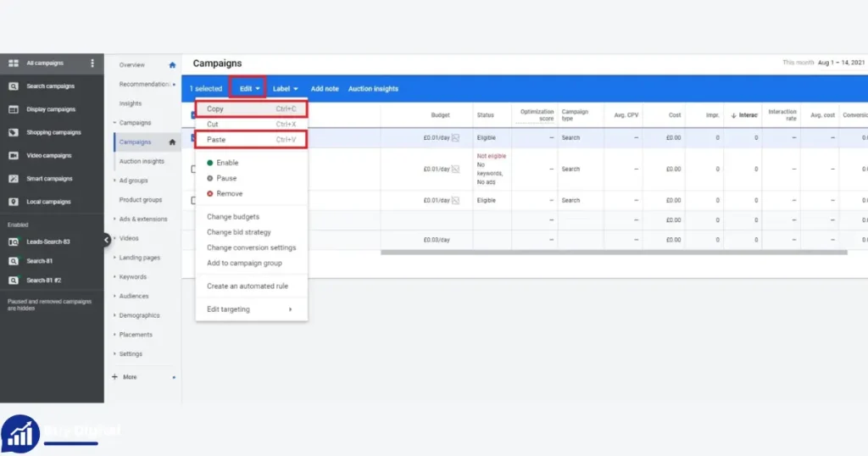Click the red Remove status icon
Image resolution: width=868 pixels, height=456 pixels.
(210, 194)
